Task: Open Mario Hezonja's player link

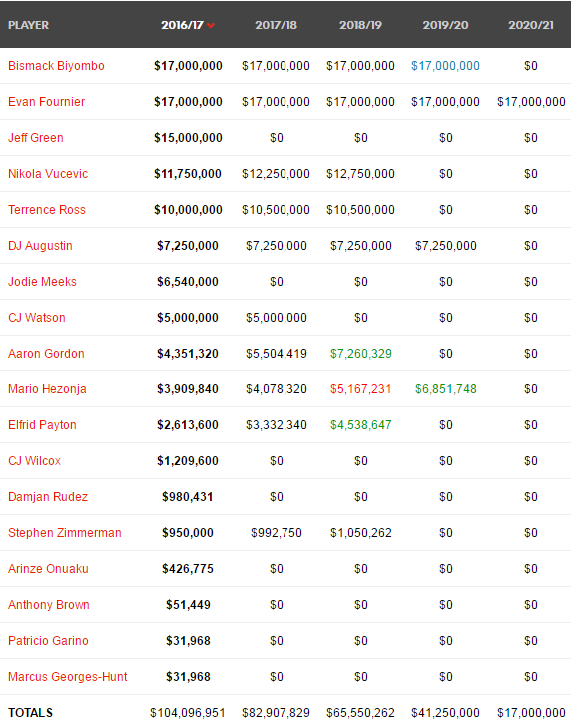Action: click(47, 389)
